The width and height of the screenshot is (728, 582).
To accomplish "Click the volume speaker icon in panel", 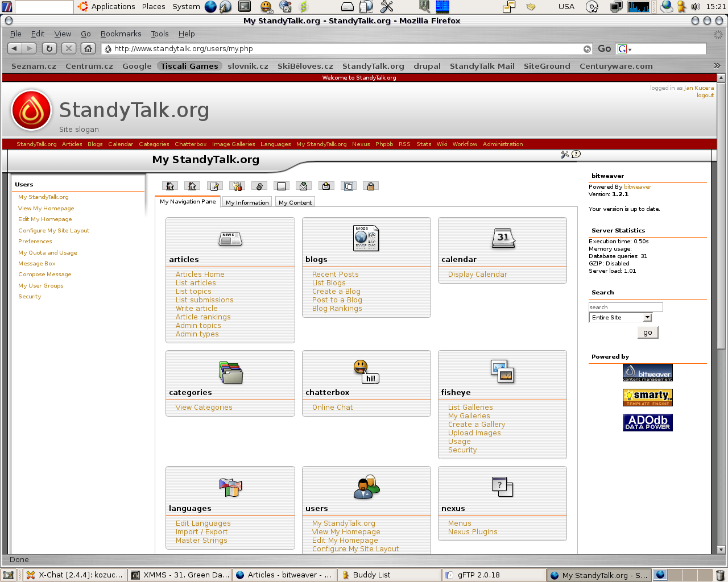I will [x=696, y=7].
